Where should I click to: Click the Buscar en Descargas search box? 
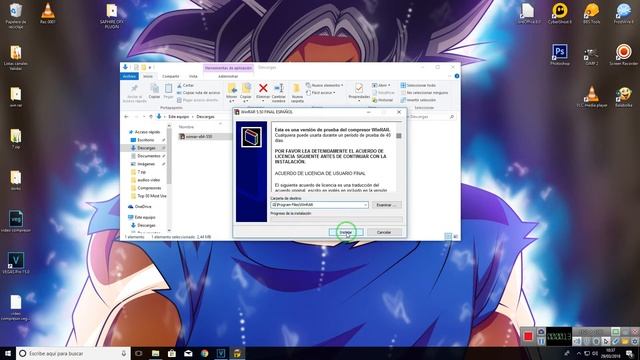click(x=431, y=117)
